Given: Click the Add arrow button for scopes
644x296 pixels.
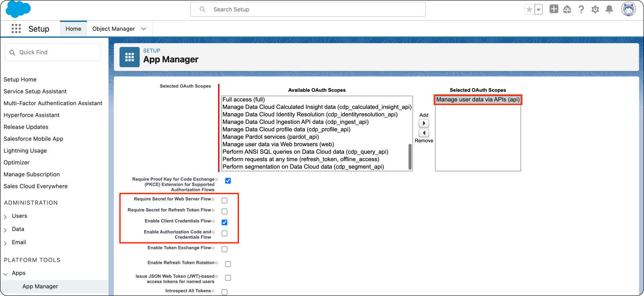Looking at the screenshot, I should click(x=423, y=123).
